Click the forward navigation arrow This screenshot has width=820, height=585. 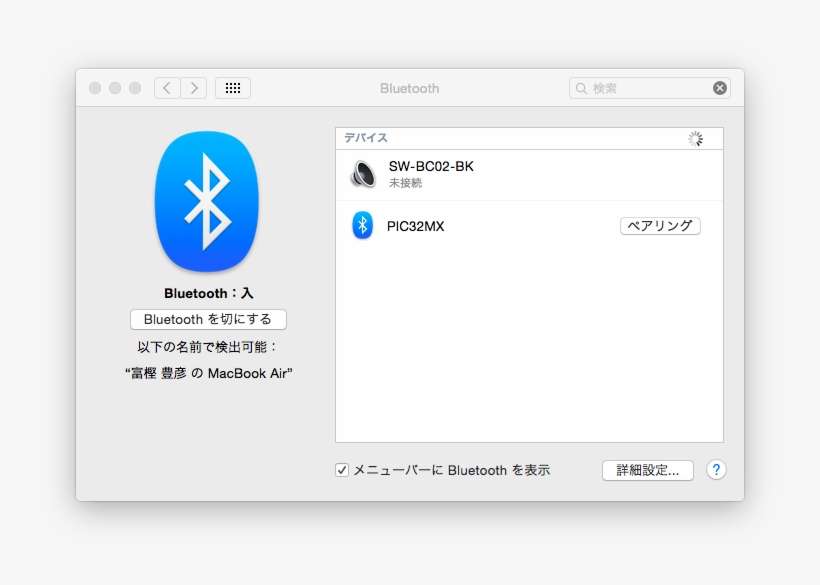coord(194,88)
